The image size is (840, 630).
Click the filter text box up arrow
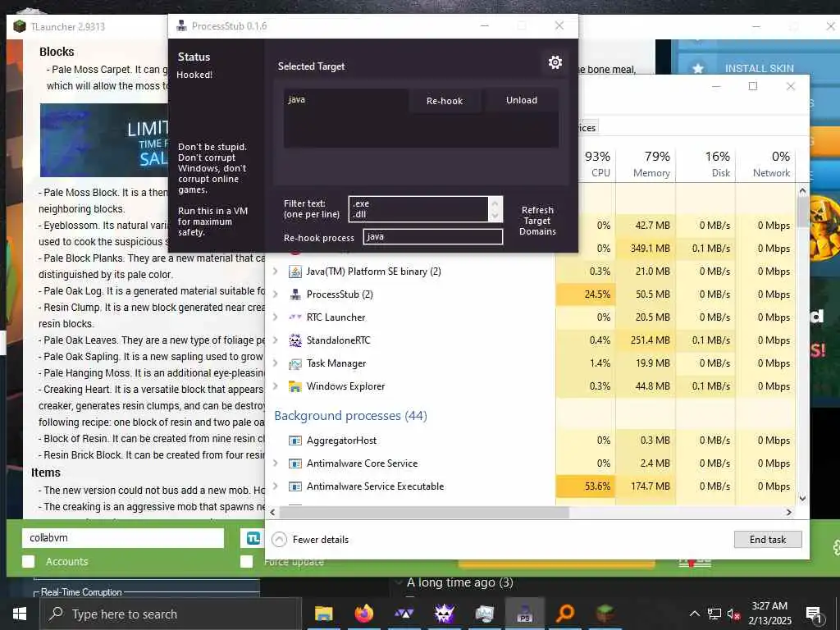tap(495, 203)
